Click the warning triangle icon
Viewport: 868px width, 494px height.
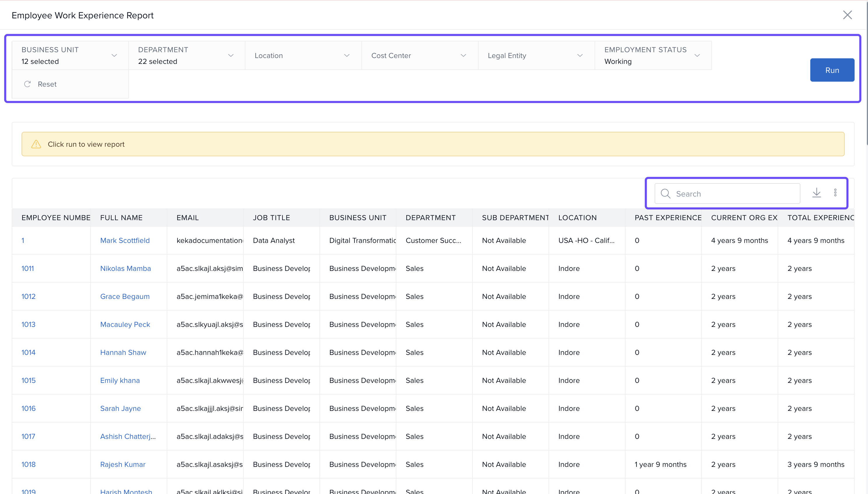36,144
